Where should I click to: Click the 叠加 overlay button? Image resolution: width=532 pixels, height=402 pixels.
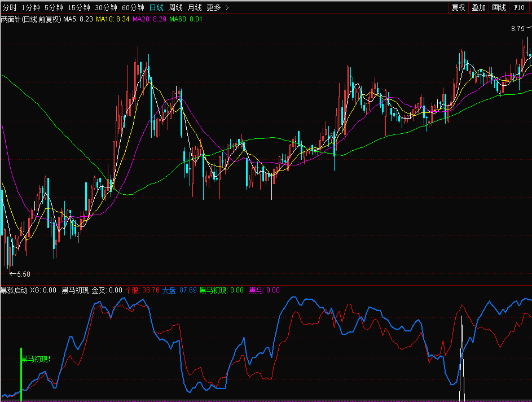(479, 7)
